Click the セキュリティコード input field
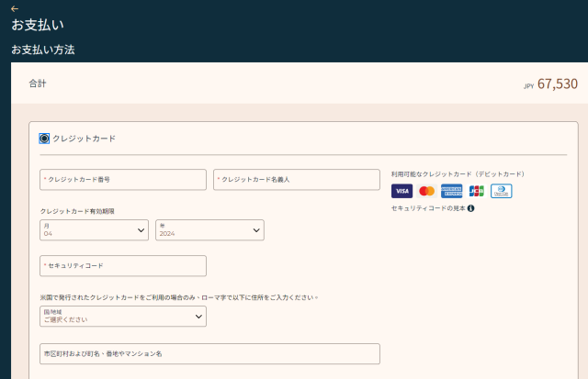 point(123,266)
